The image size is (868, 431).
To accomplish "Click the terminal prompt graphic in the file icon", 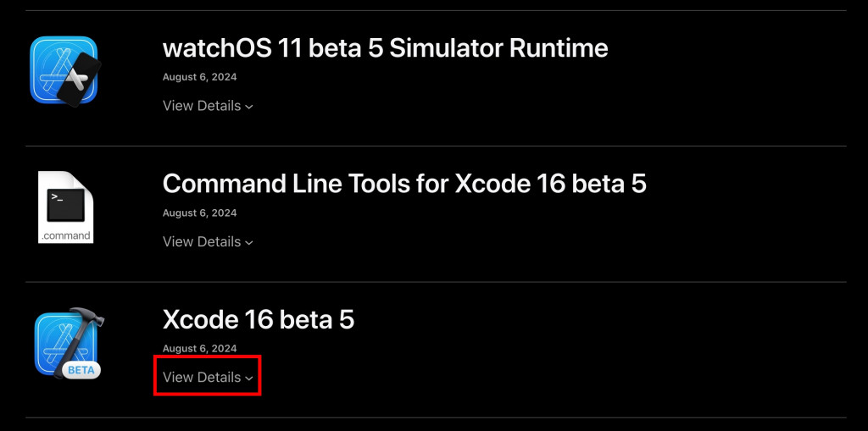I will pos(65,203).
